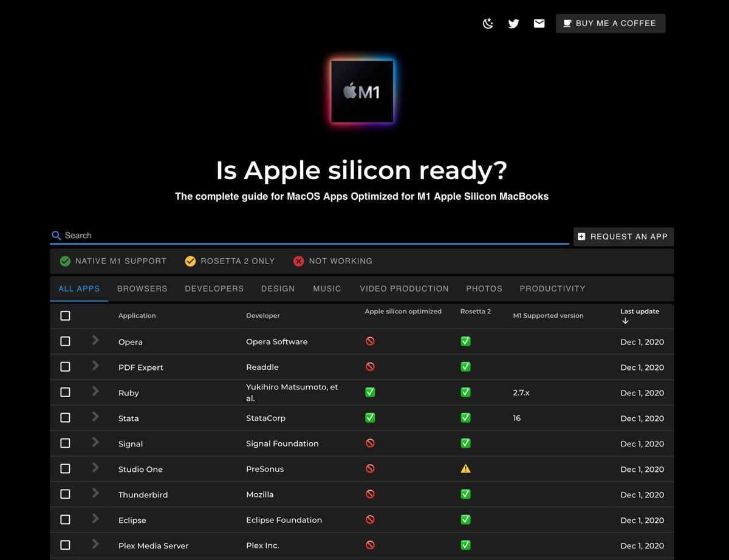Tick the Ruby row checkbox
Screen dimensions: 729x560
65,392
